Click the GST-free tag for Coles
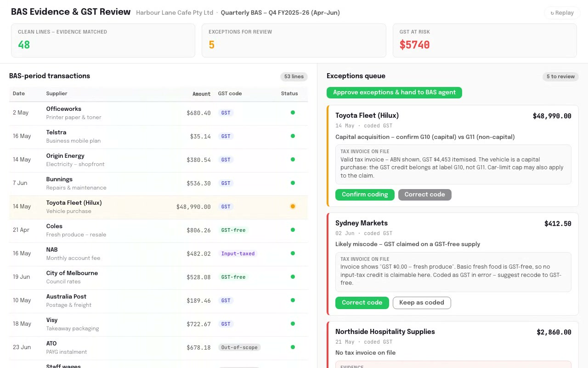This screenshot has width=588, height=368. [233, 230]
